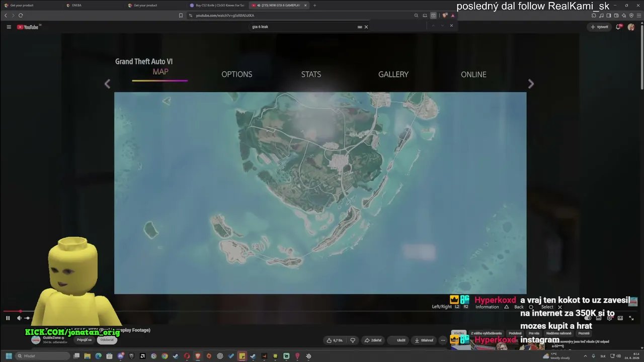Image resolution: width=644 pixels, height=362 pixels.
Task: Select the Pre vás filter chip
Action: 534,333
